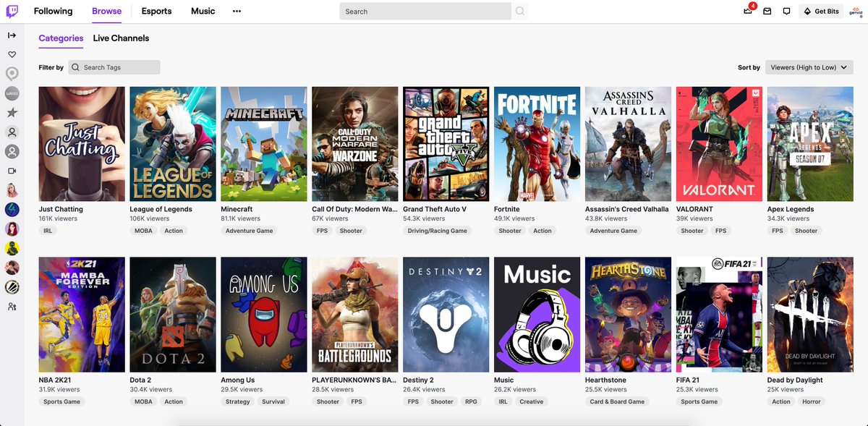Open Music in the top navigation

tap(203, 11)
